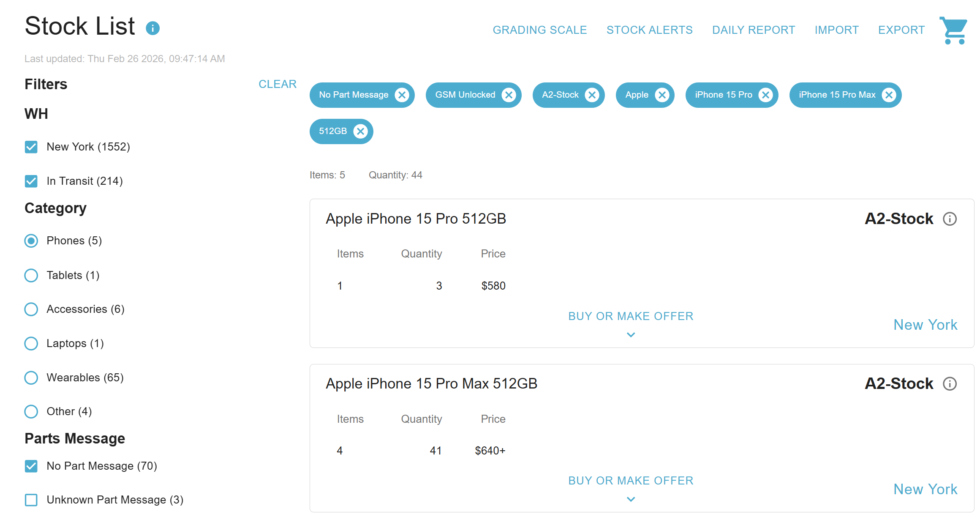Clear all filters
Screen dimensions: 980x520
coord(278,84)
